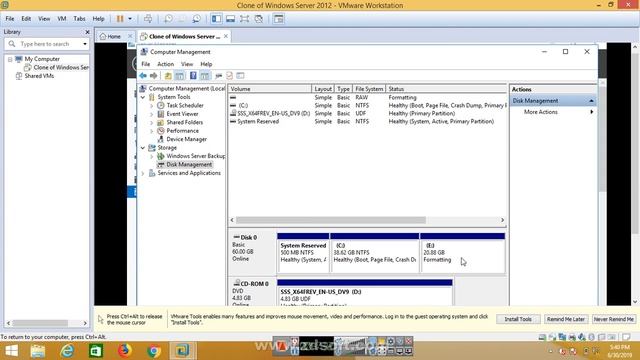
Task: Open VMware View menu
Action: (x=44, y=19)
